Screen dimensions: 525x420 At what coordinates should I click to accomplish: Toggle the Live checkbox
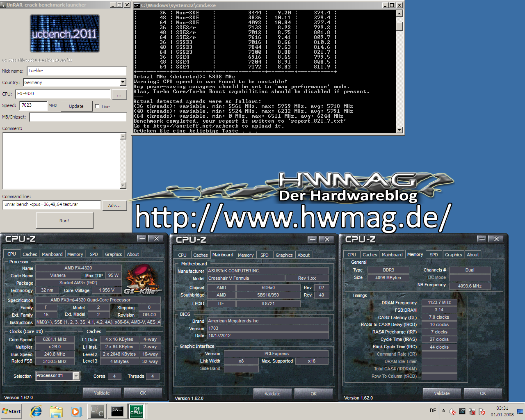point(97,107)
